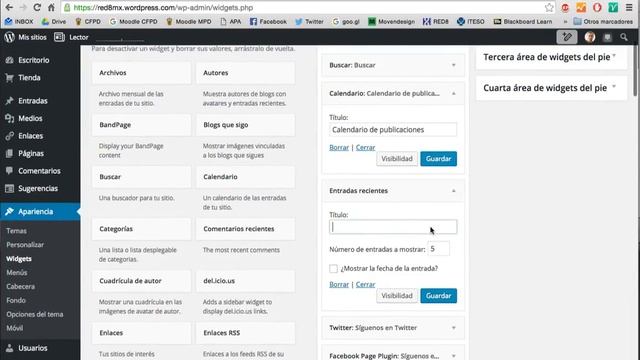Click Visibilidad button in Entradas recientes widget
This screenshot has width=640, height=360.
(397, 296)
